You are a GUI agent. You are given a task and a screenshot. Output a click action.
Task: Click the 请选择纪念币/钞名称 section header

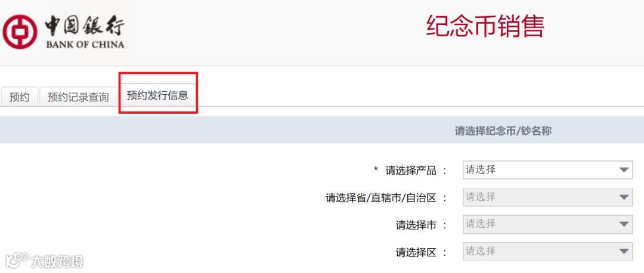pyautogui.click(x=503, y=131)
